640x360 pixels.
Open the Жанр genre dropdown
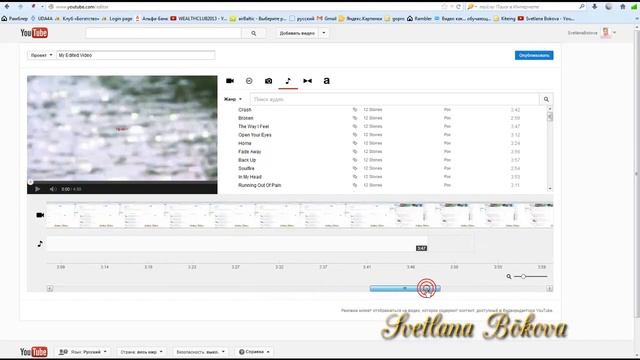tap(233, 99)
